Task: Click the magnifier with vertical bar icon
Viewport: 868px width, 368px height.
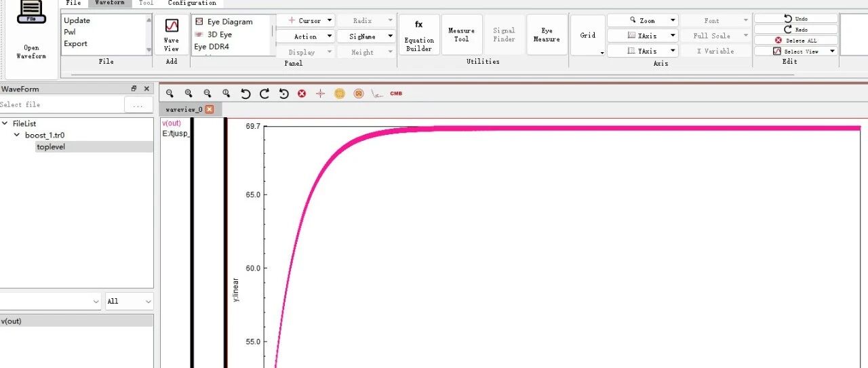Action: (226, 94)
